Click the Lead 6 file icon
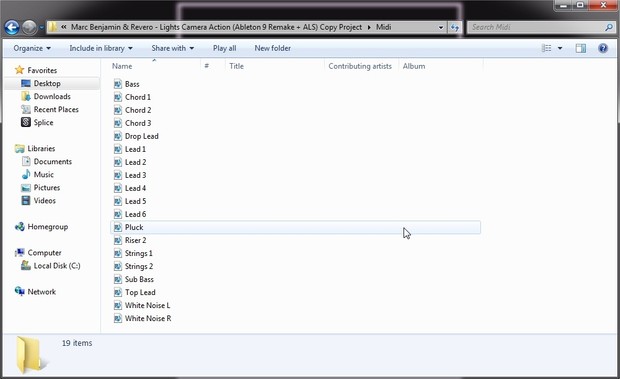The height and width of the screenshot is (379, 620). point(117,214)
